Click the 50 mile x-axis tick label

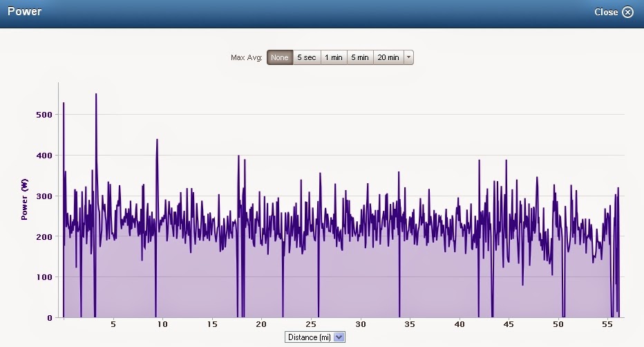tap(558, 324)
